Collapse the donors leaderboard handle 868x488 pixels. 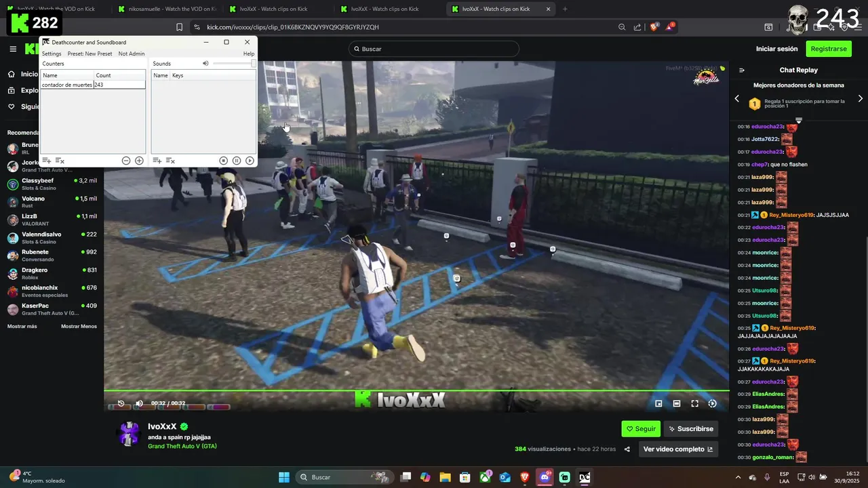(799, 120)
